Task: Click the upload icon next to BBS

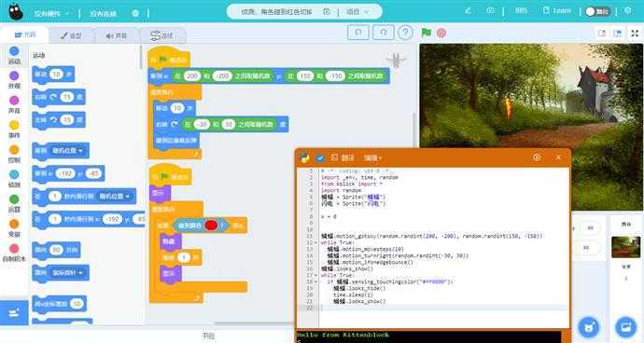Action: pos(490,10)
